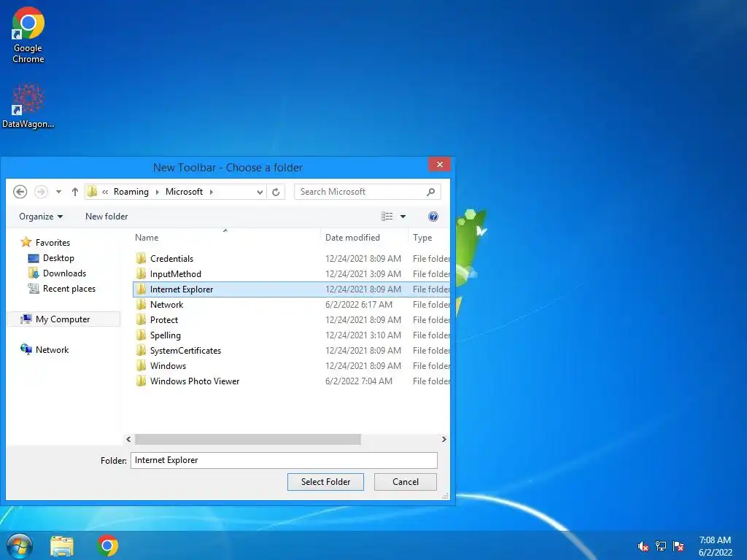
Task: Change view with the view icon
Action: click(x=387, y=216)
